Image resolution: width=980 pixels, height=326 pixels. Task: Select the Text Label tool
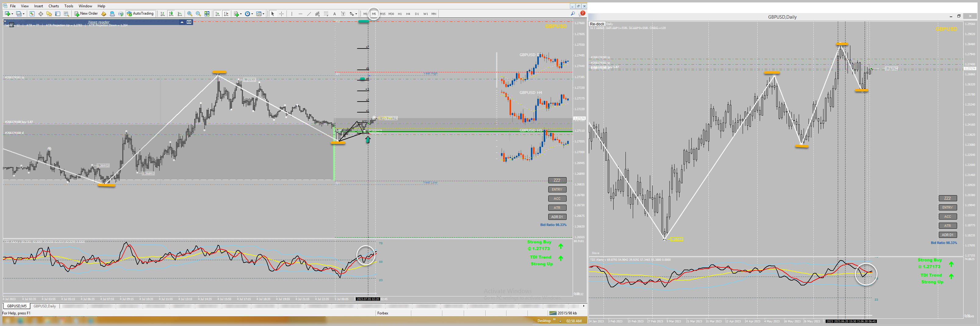coord(343,14)
